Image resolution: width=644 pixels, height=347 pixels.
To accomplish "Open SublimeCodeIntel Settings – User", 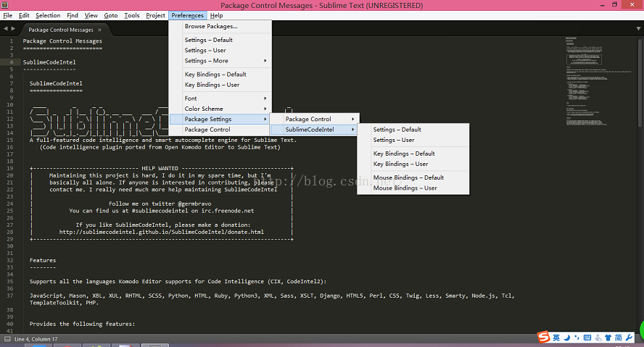I will [413, 140].
